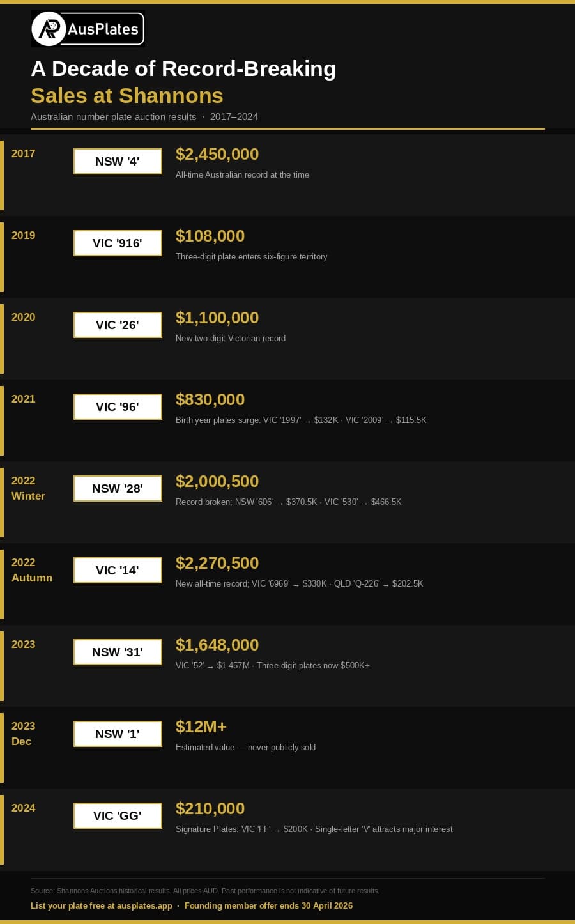Select the 2022 Autumn timeline label

(x=32, y=570)
